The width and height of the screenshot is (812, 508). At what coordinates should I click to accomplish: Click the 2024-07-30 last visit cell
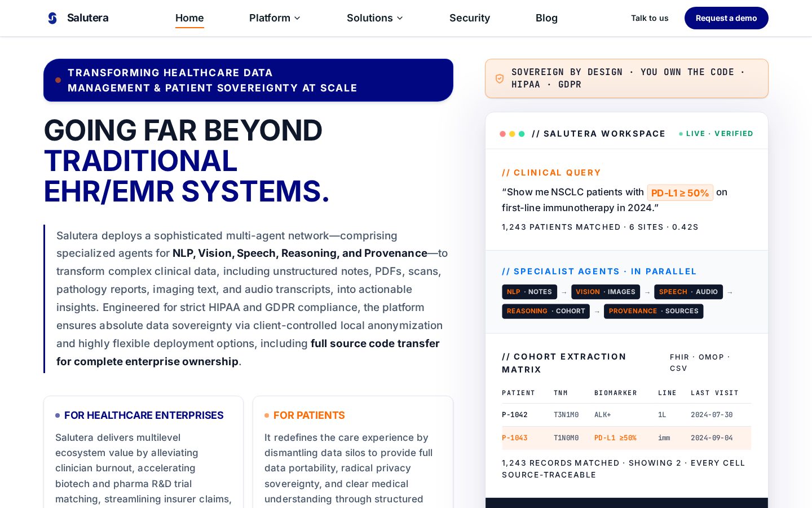(712, 415)
